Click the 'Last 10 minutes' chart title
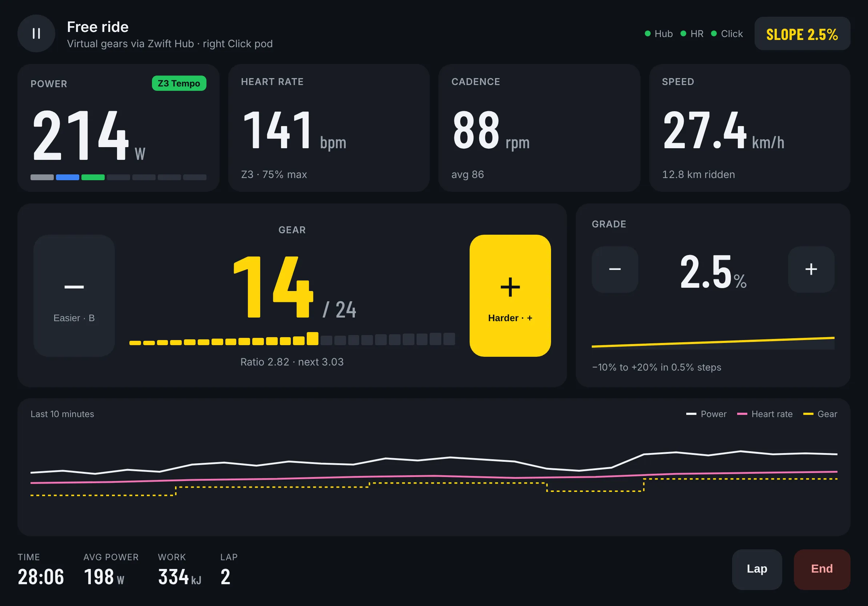 point(63,414)
